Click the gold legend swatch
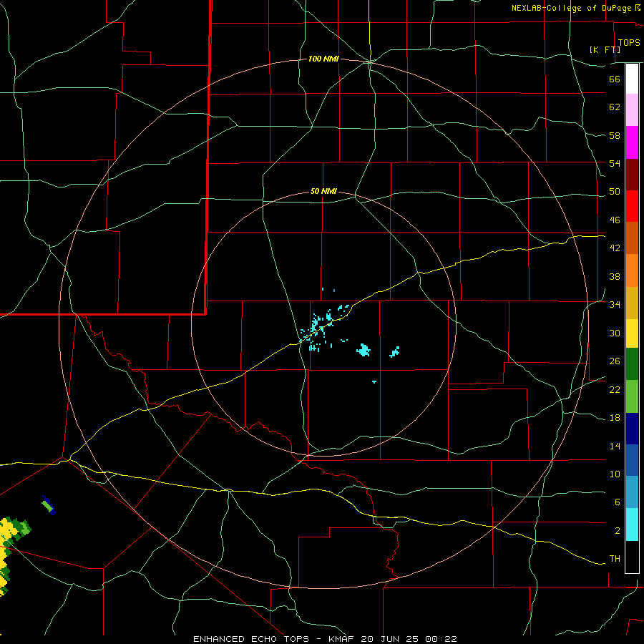The width and height of the screenshot is (644, 644). click(632, 303)
